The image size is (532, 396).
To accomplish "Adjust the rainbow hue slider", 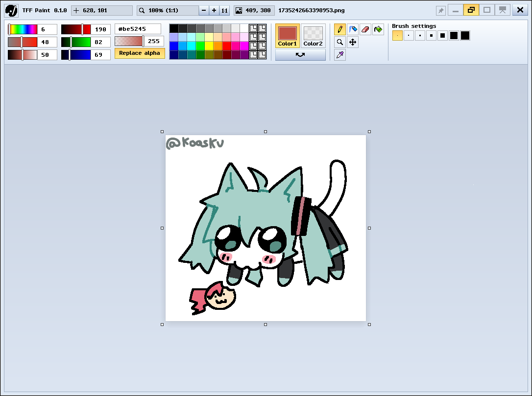I will [23, 29].
